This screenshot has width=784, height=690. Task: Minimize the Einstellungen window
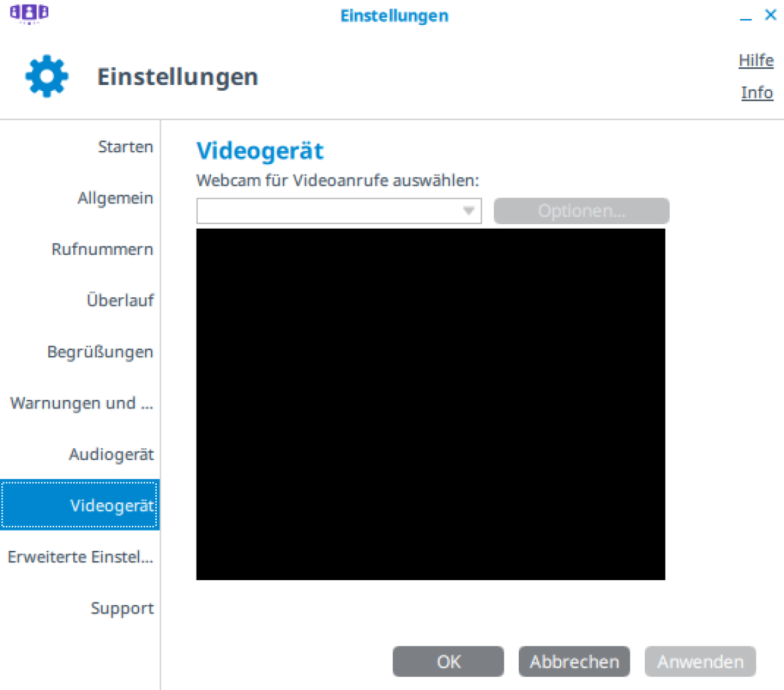click(x=745, y=16)
